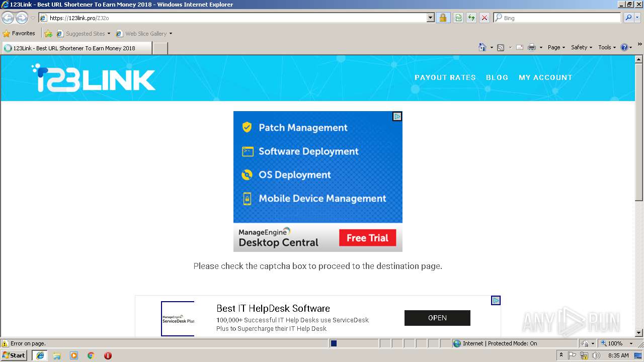The height and width of the screenshot is (362, 644).
Task: Click the Bing search magnifier button
Action: pyautogui.click(x=628, y=18)
